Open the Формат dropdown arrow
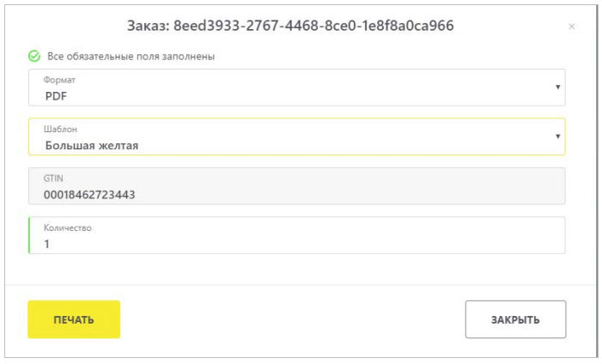 coord(558,88)
